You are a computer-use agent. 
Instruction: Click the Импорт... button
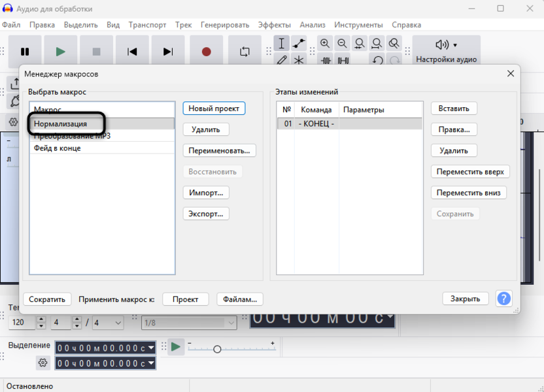(x=206, y=193)
